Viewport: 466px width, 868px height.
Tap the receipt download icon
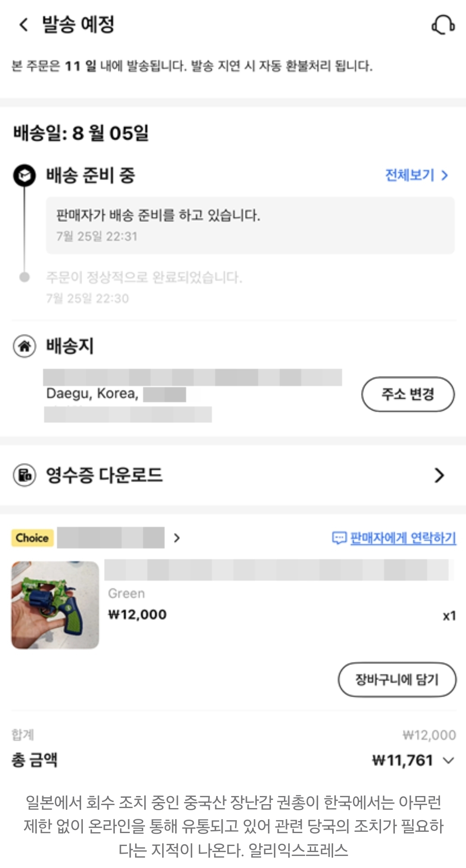[25, 475]
